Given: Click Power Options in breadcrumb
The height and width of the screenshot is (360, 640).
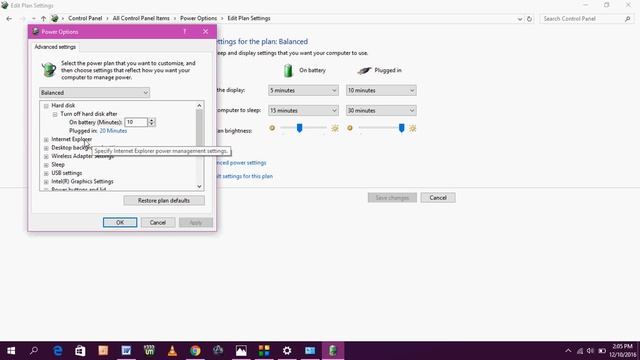Looking at the screenshot, I should (198, 18).
